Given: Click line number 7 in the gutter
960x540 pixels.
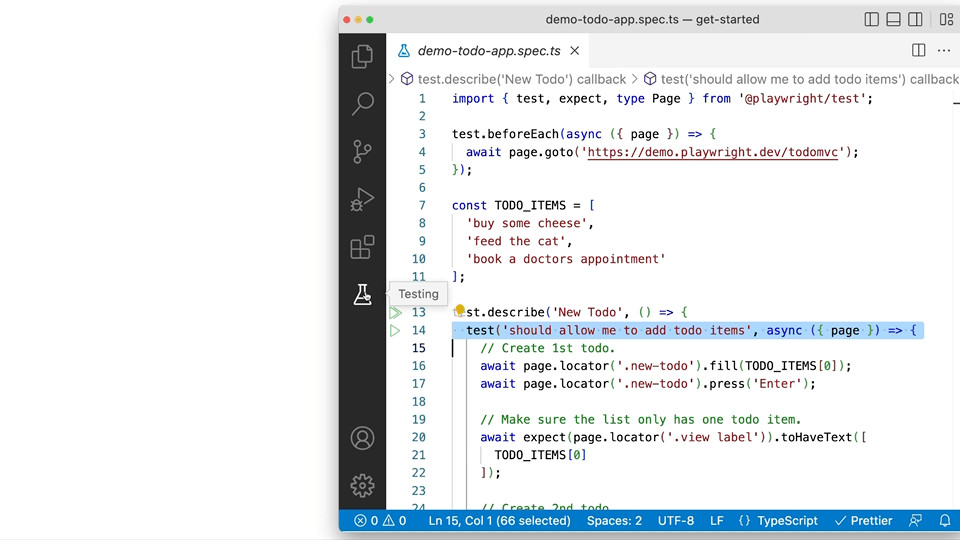Looking at the screenshot, I should (422, 205).
